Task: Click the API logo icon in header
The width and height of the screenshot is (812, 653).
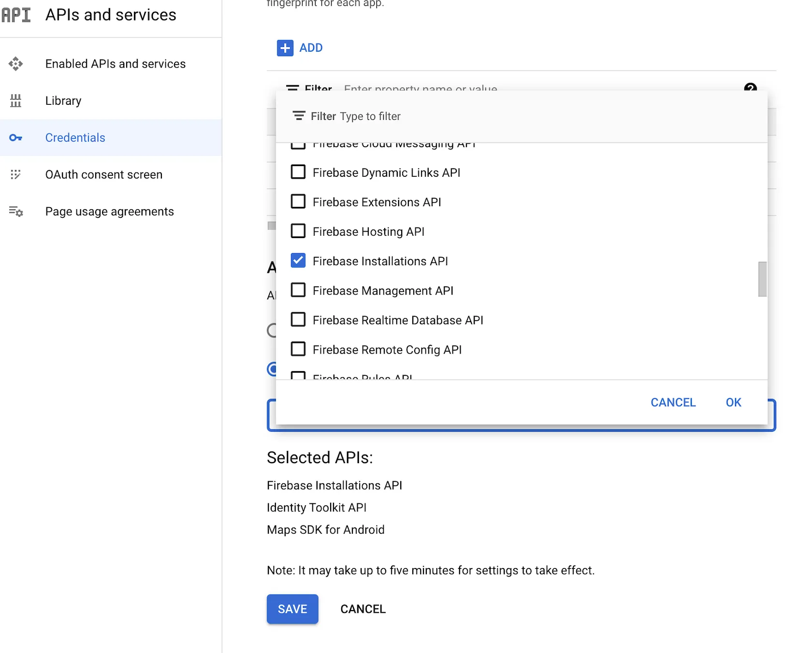Action: tap(16, 15)
